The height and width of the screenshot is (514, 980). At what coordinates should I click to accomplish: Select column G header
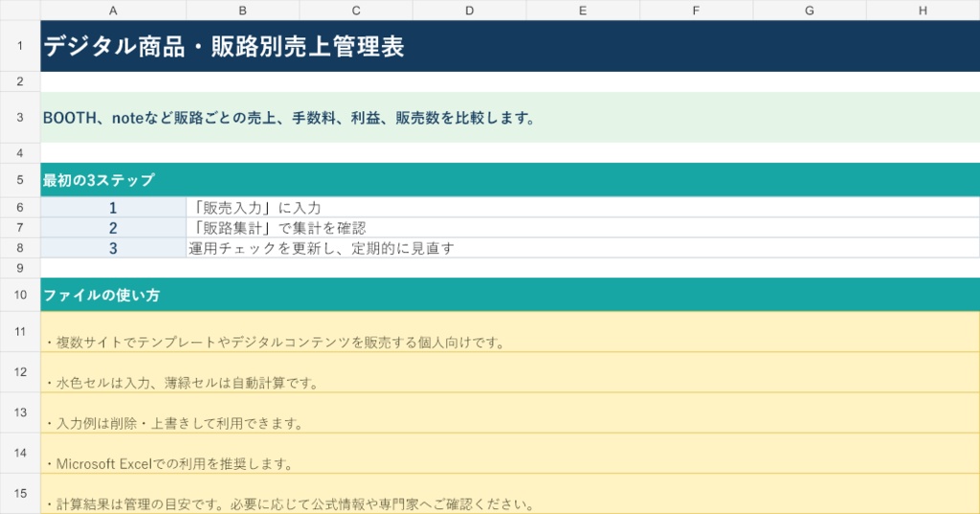[810, 10]
